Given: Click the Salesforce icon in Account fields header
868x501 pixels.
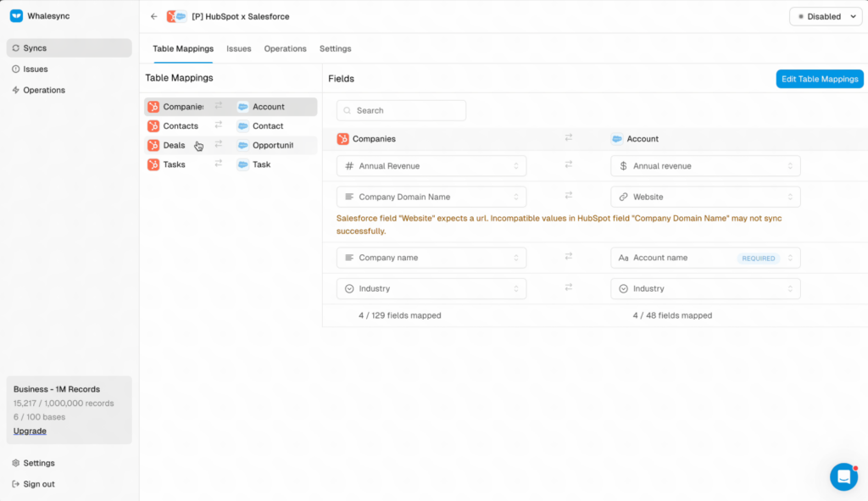Looking at the screenshot, I should click(617, 139).
